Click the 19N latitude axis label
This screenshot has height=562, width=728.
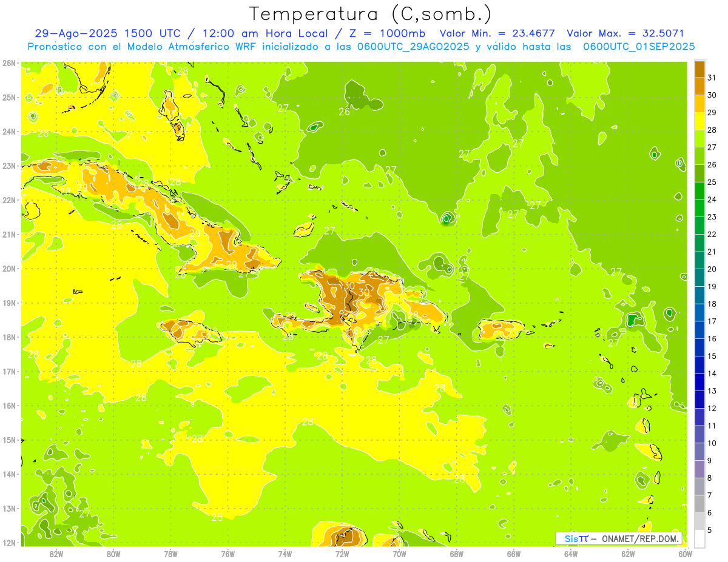(x=9, y=303)
